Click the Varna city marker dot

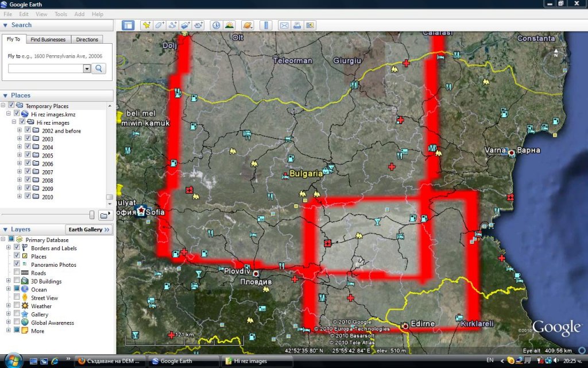pyautogui.click(x=512, y=153)
